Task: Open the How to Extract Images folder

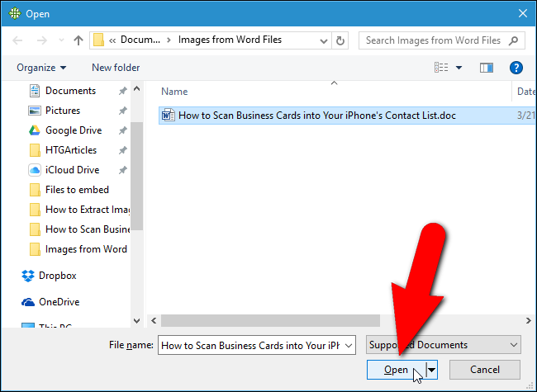Action: click(x=88, y=210)
